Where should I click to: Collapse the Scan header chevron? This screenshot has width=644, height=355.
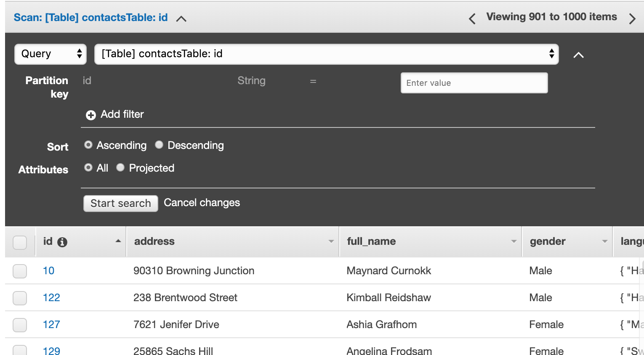pos(181,19)
